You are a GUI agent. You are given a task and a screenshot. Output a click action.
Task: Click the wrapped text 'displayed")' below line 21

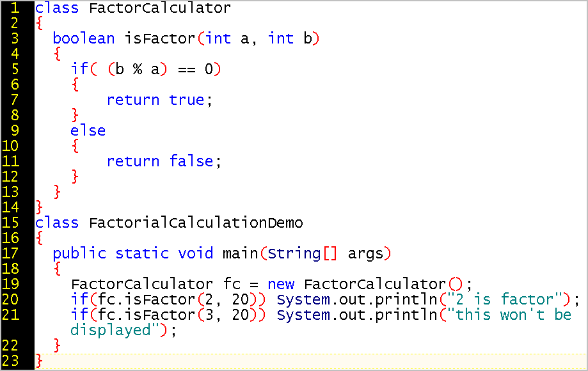coord(119,330)
